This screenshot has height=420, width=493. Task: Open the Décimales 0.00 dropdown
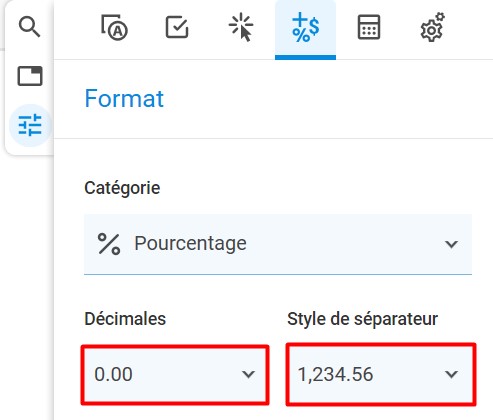(175, 375)
